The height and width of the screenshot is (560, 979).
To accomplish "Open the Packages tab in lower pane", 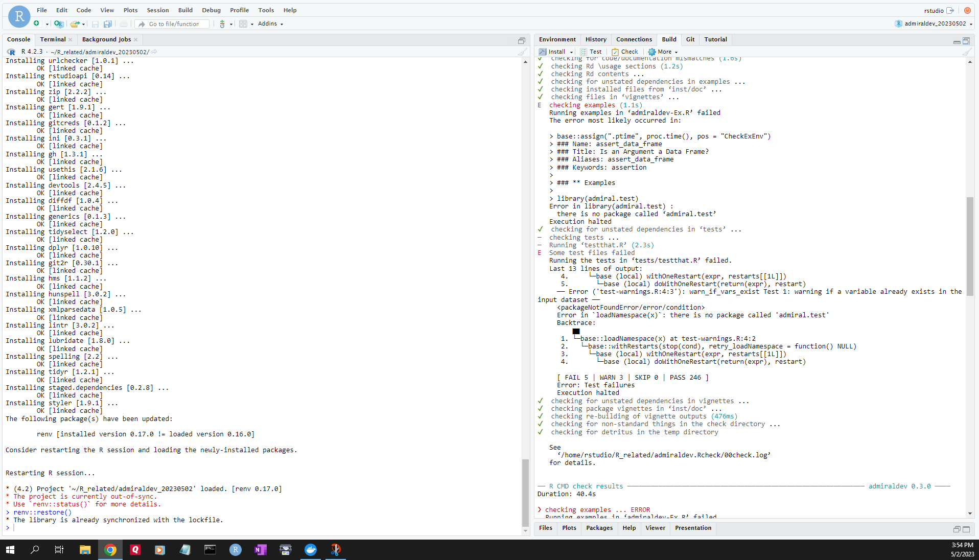I will tap(599, 528).
